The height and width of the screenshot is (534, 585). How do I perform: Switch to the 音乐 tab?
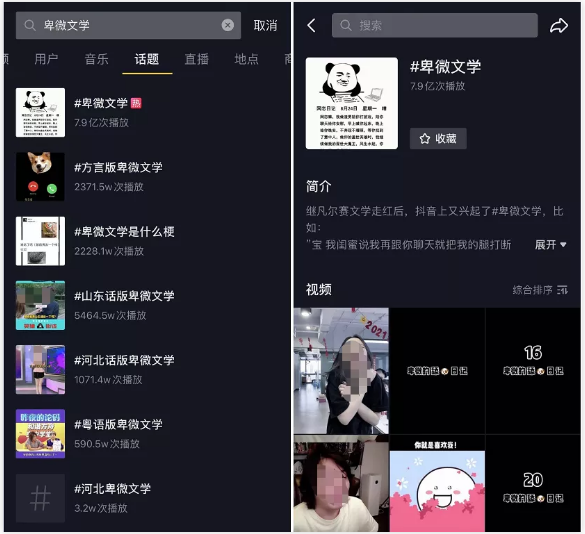pos(96,59)
